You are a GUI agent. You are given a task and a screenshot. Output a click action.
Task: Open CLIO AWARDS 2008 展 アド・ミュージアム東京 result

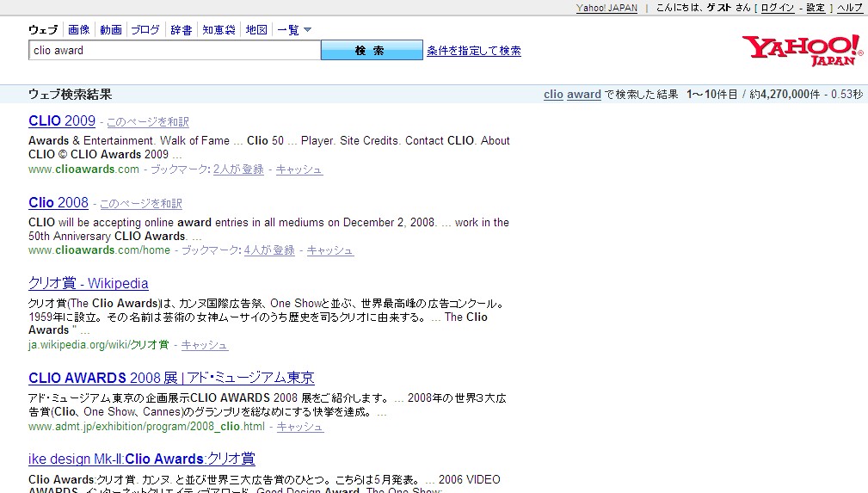coord(171,379)
